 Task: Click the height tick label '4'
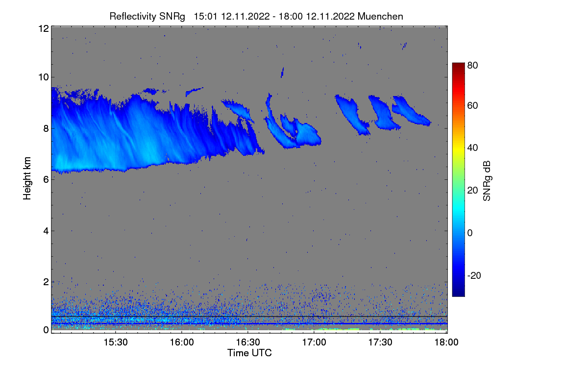[46, 230]
